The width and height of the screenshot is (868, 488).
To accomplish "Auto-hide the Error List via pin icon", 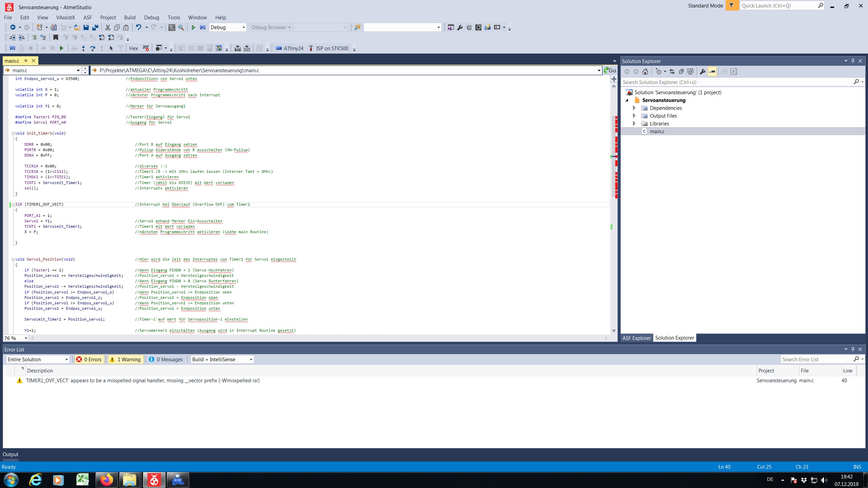I will [x=852, y=349].
